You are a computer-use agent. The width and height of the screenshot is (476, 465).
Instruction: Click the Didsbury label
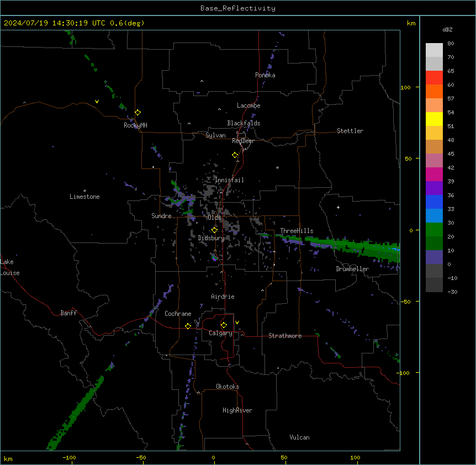pyautogui.click(x=211, y=238)
